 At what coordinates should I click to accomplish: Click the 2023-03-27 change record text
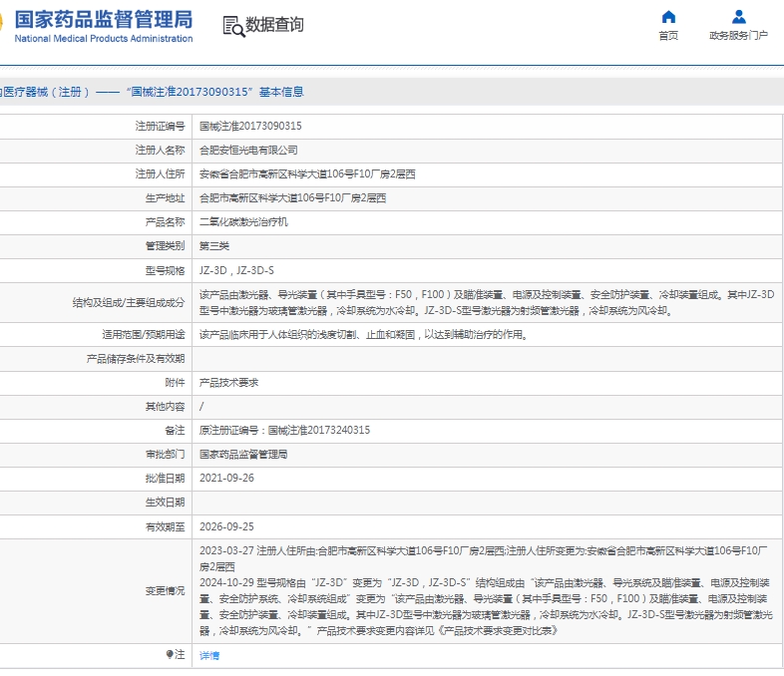coord(483,558)
